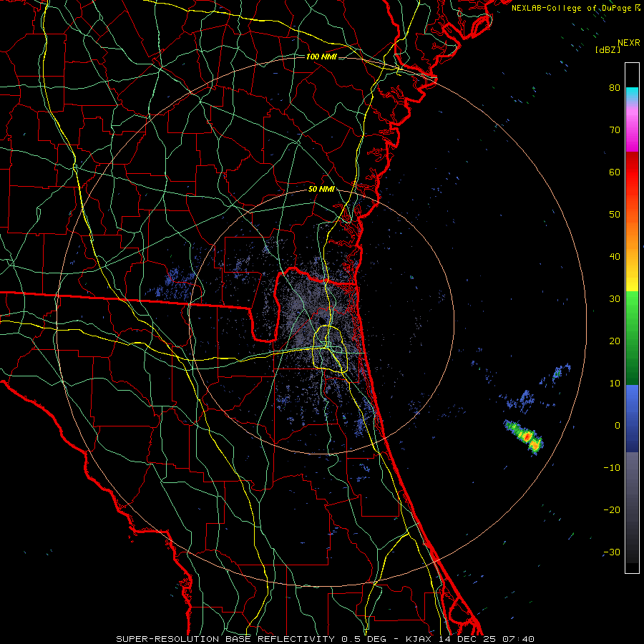Select the 30 value on the dBZ scale

[x=615, y=298]
